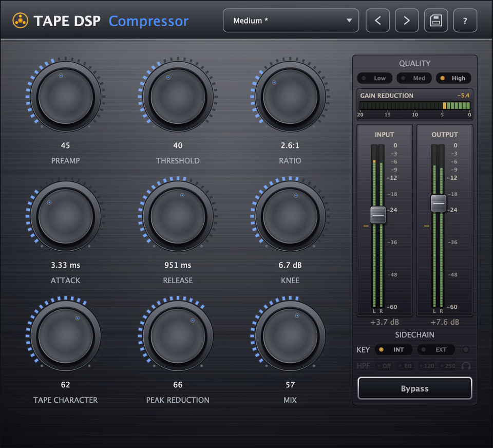Click the gain reduction readout -5.4
Image resolution: width=493 pixels, height=448 pixels.
point(463,96)
